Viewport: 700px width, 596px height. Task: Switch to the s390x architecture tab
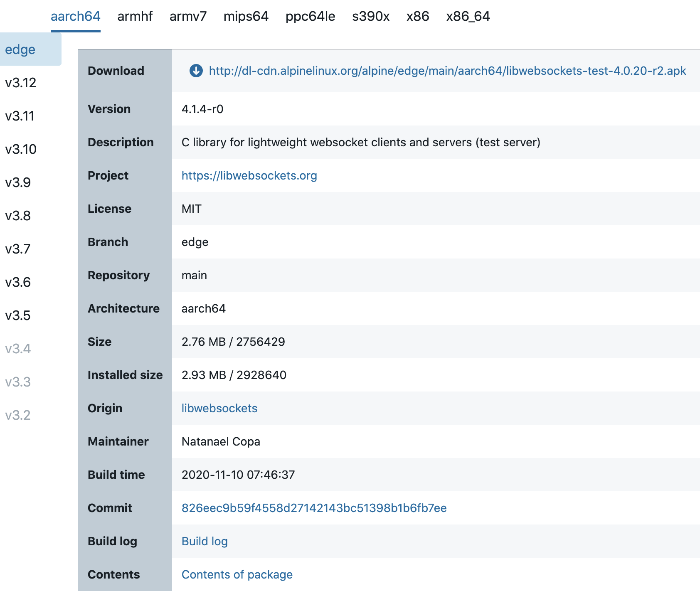(x=371, y=16)
